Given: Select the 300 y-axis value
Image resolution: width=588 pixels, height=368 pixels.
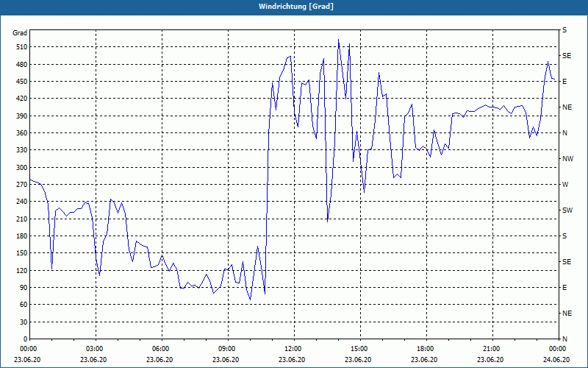Looking at the screenshot, I should (21, 168).
